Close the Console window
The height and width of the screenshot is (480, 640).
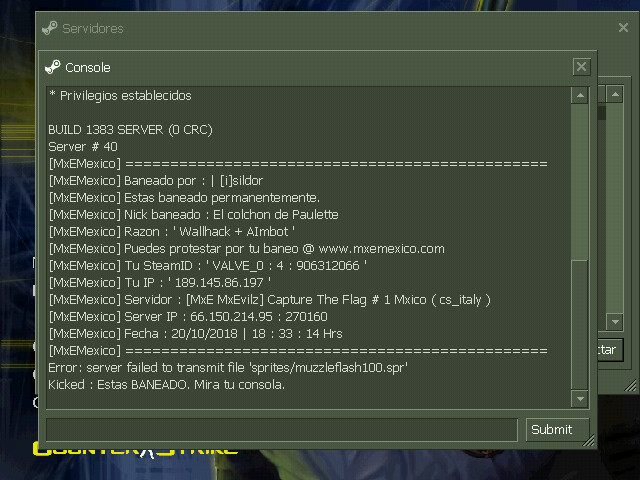click(581, 67)
